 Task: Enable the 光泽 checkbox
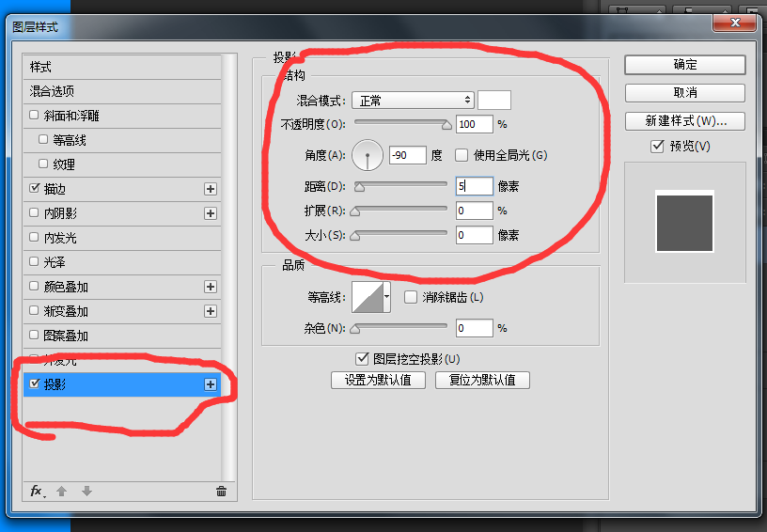[x=34, y=261]
